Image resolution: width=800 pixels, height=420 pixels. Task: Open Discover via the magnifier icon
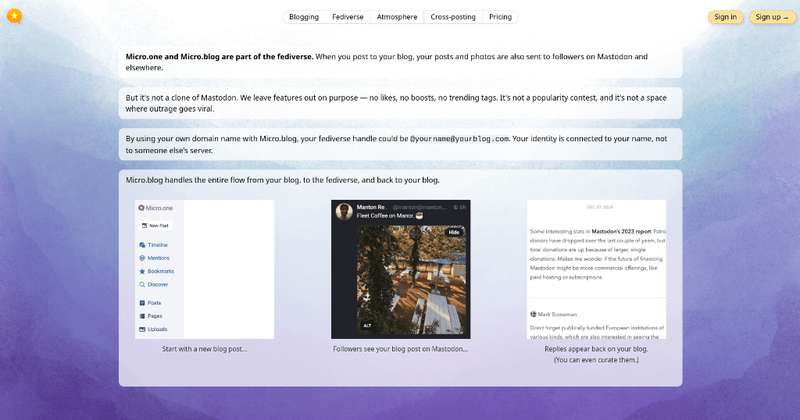142,285
